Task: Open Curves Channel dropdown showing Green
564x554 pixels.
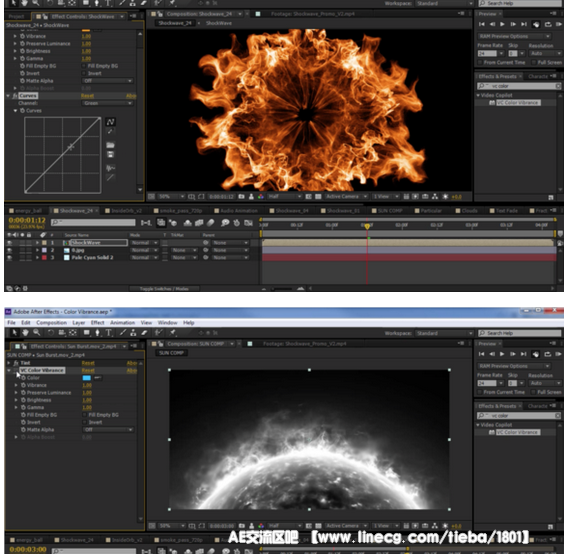Action: (x=108, y=103)
